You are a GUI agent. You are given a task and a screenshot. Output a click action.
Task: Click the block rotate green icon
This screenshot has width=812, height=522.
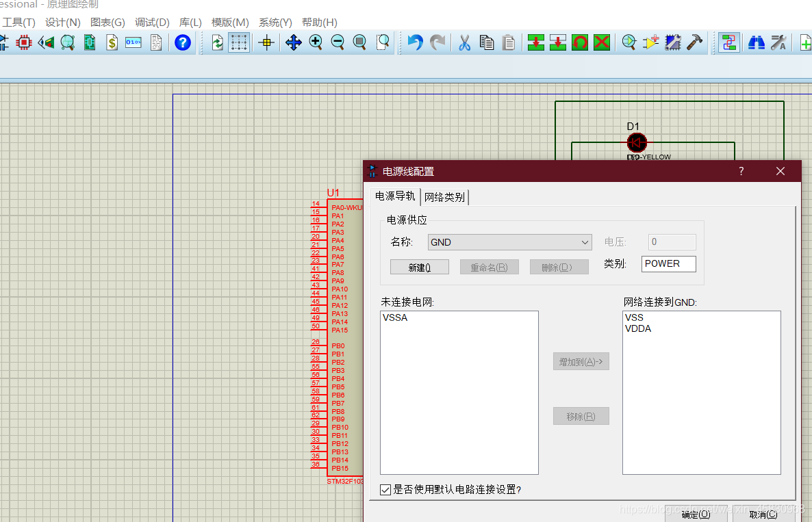coord(579,42)
